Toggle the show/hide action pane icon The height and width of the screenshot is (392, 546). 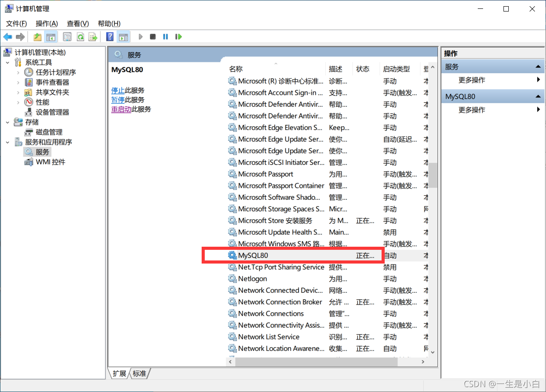coord(123,37)
